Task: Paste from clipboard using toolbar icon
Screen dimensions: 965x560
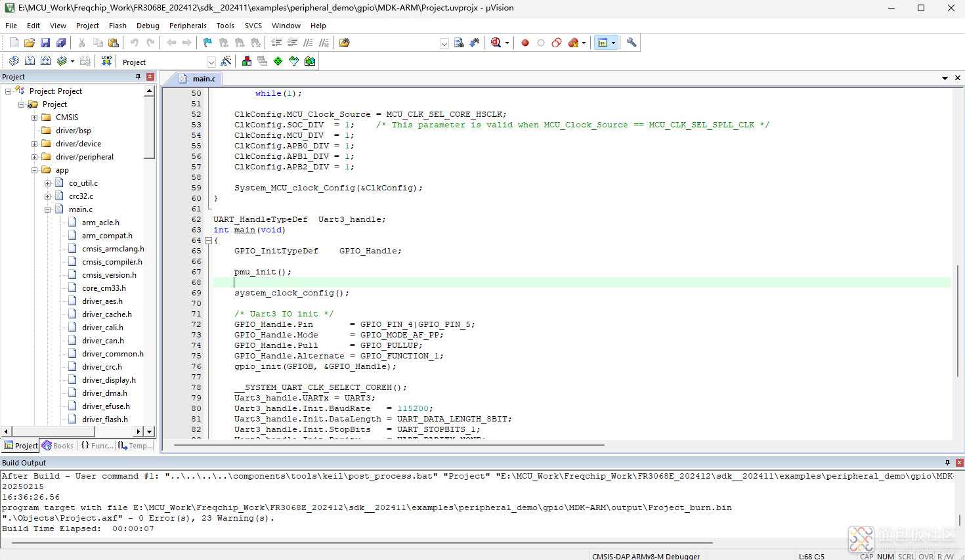Action: pos(114,43)
